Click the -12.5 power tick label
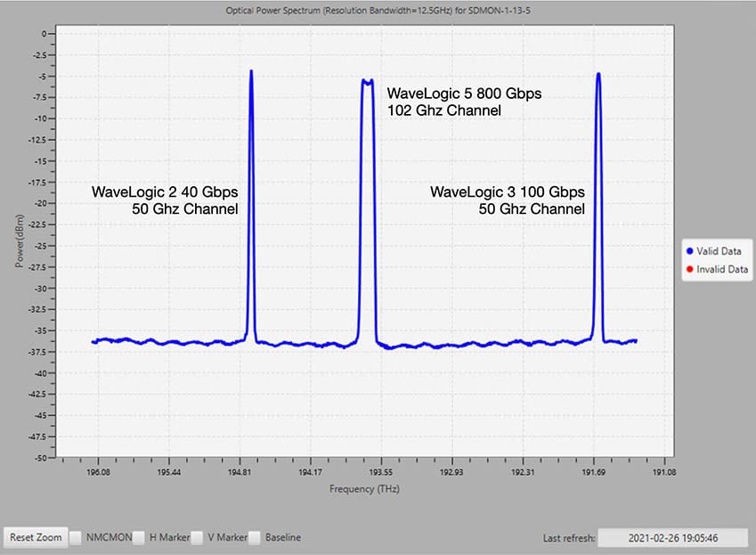756x555 pixels. [x=37, y=140]
